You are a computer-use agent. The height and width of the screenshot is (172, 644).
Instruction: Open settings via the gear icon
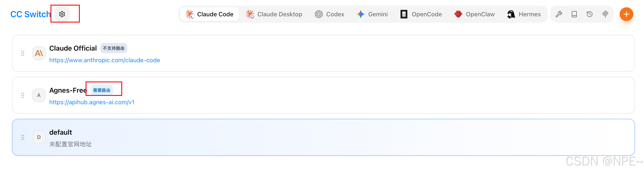click(62, 14)
